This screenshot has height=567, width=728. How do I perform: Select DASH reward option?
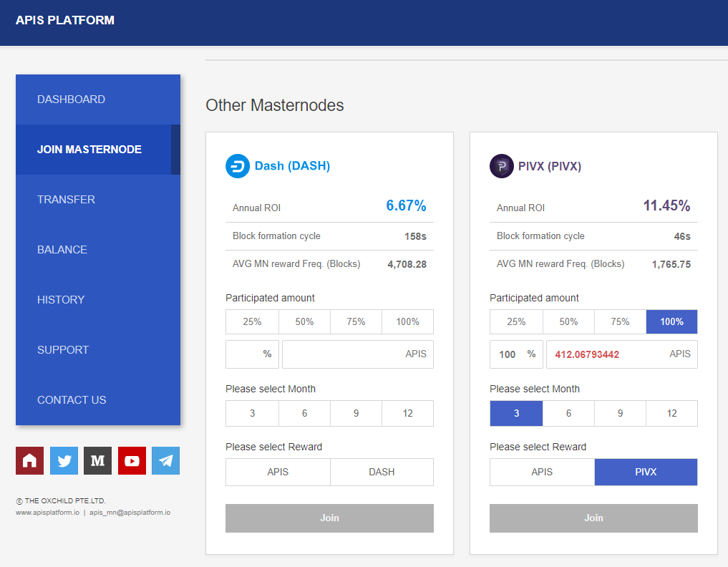point(382,472)
